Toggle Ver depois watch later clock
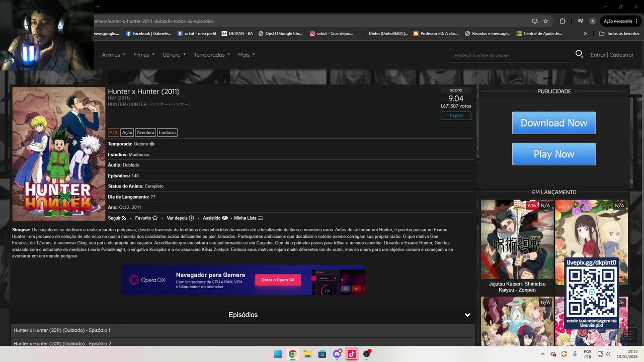Image resolution: width=644 pixels, height=362 pixels. [191, 218]
